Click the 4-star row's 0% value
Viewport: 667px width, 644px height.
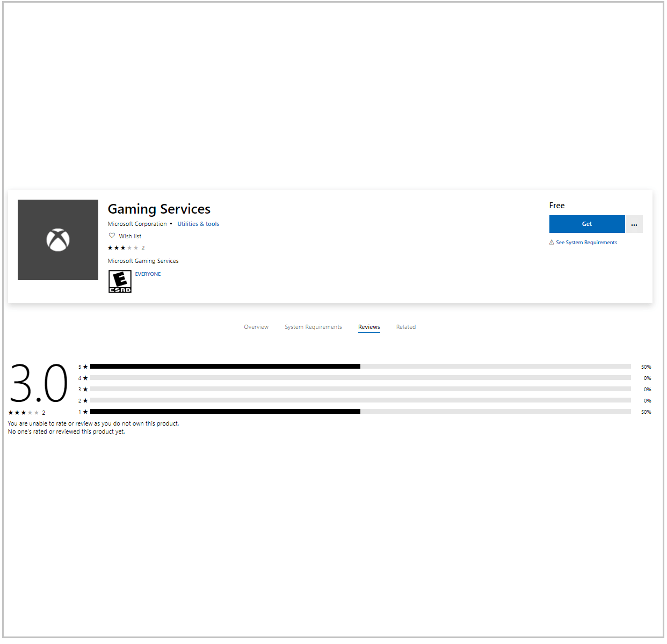tap(648, 378)
